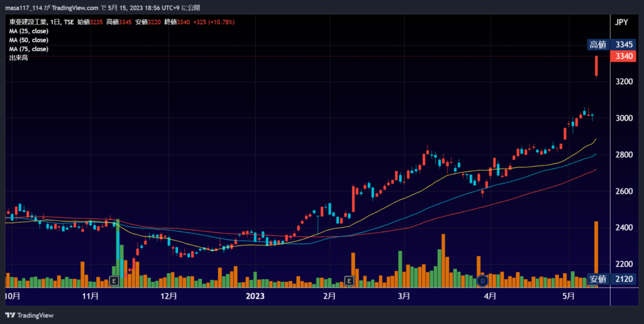The image size is (644, 324).
Task: Click the dividend D marker near 4月
Action: point(482,281)
